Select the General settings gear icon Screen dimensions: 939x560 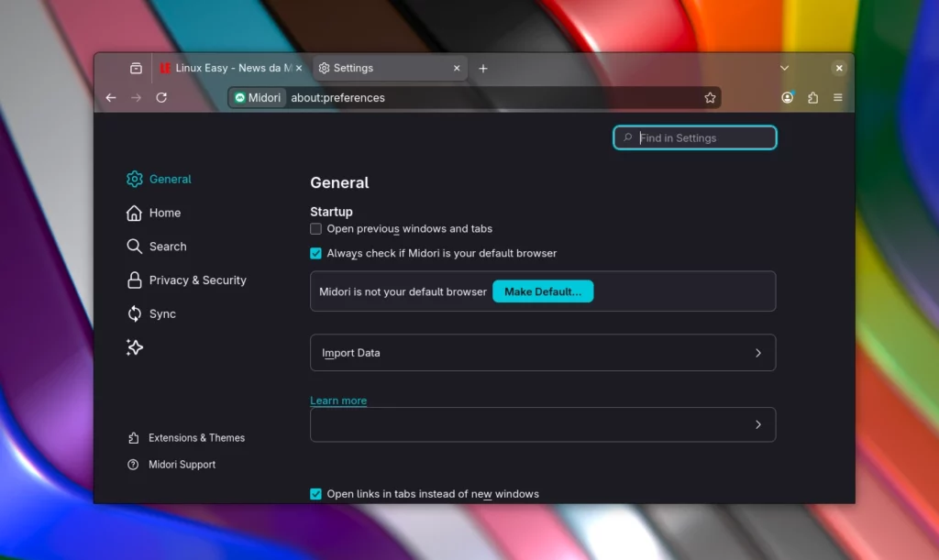coord(136,179)
